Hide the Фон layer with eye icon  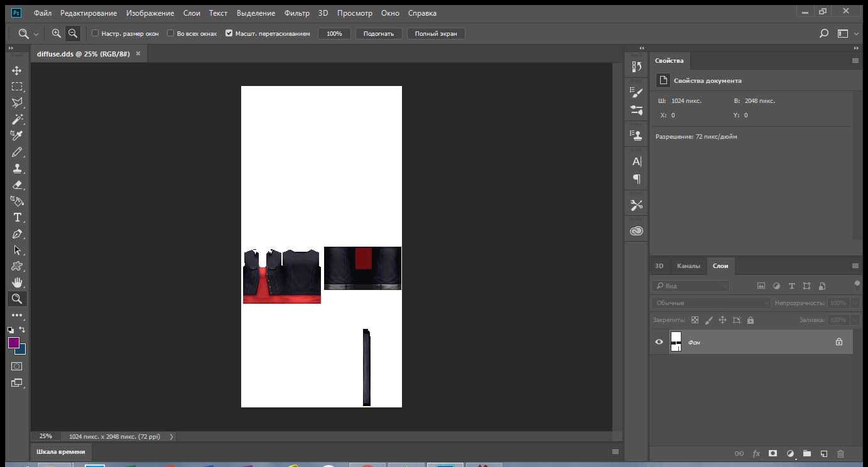pos(659,342)
